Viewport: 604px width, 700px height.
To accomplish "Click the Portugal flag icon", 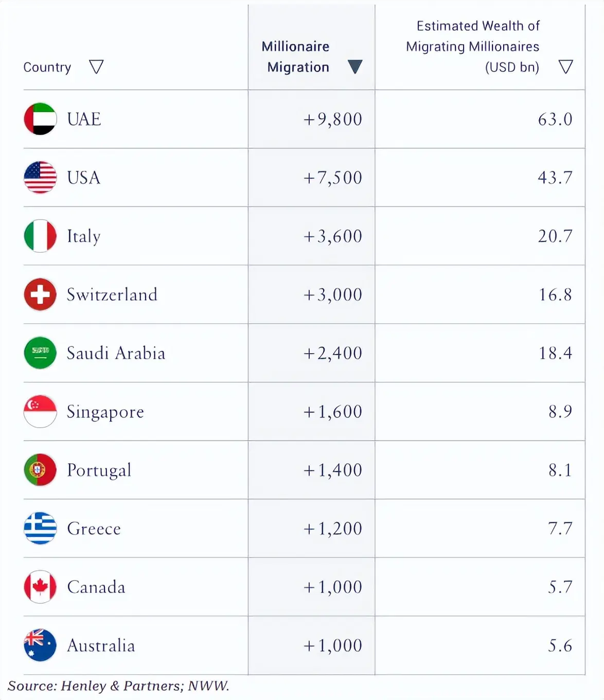I will (x=40, y=470).
